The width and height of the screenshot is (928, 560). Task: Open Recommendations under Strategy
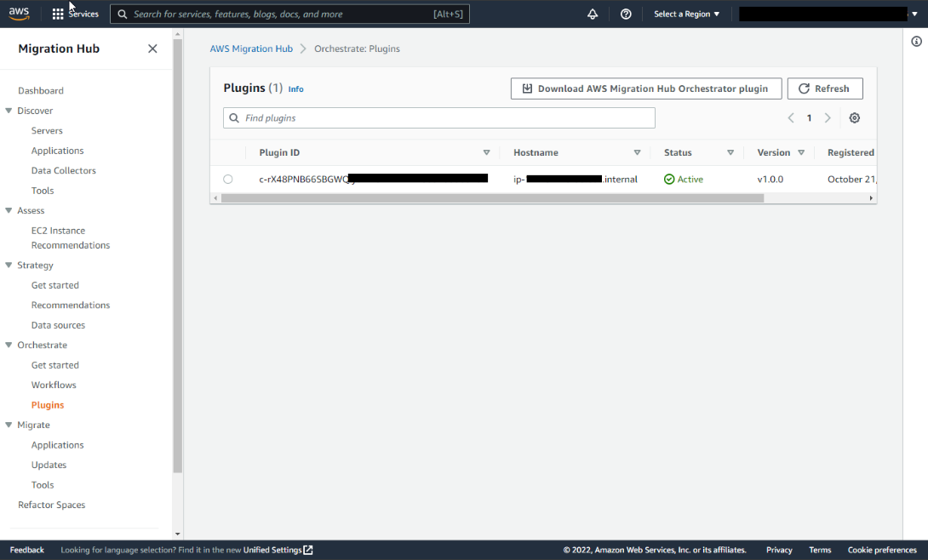click(x=71, y=306)
